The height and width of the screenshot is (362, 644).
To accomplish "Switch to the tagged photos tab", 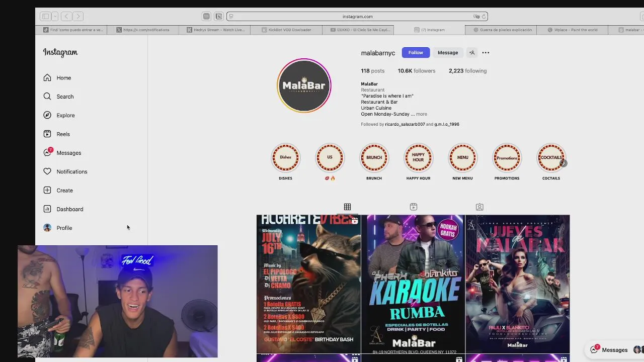I will point(479,207).
